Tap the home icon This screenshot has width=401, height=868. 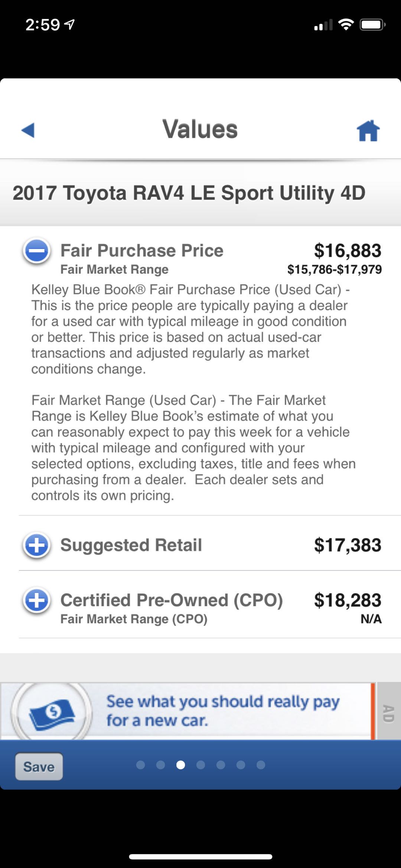click(x=368, y=131)
